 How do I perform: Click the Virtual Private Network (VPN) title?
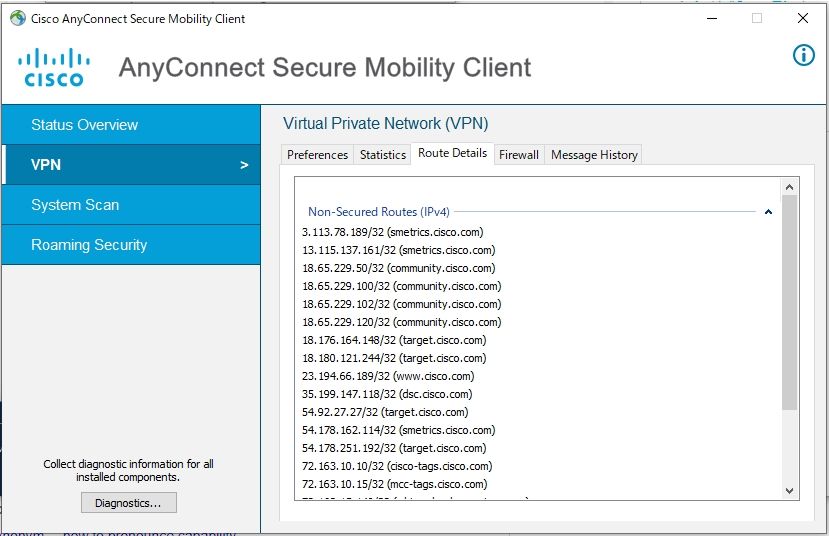(385, 124)
